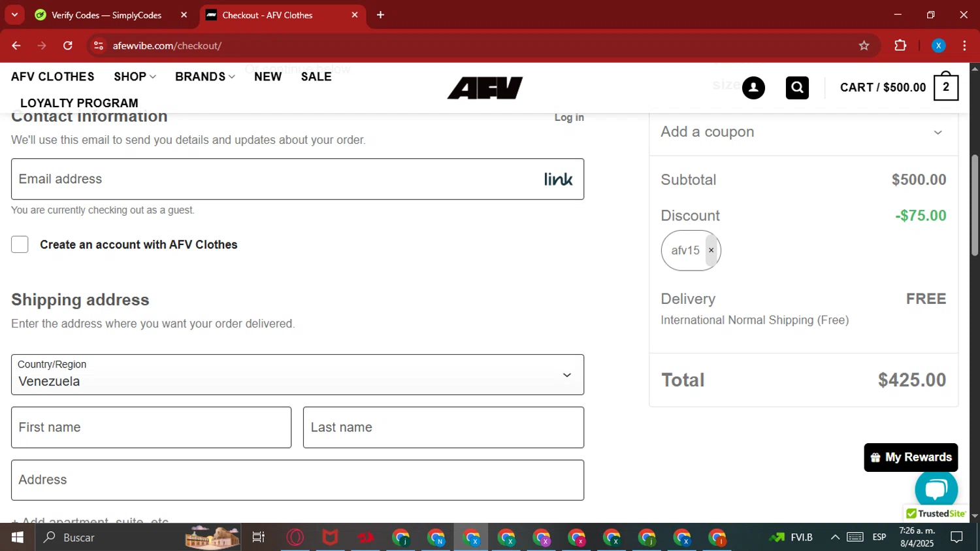This screenshot has width=980, height=551.
Task: Open Chrome profile avatar
Action: (x=938, y=46)
